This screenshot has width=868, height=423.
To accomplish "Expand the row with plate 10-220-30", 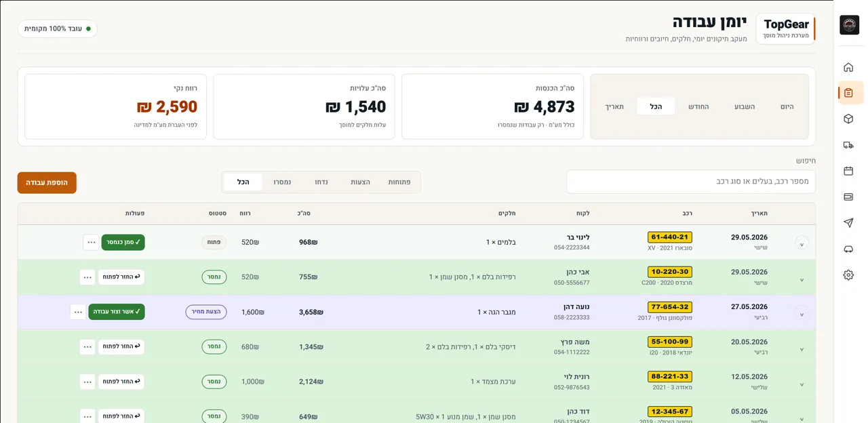I will pos(802,279).
